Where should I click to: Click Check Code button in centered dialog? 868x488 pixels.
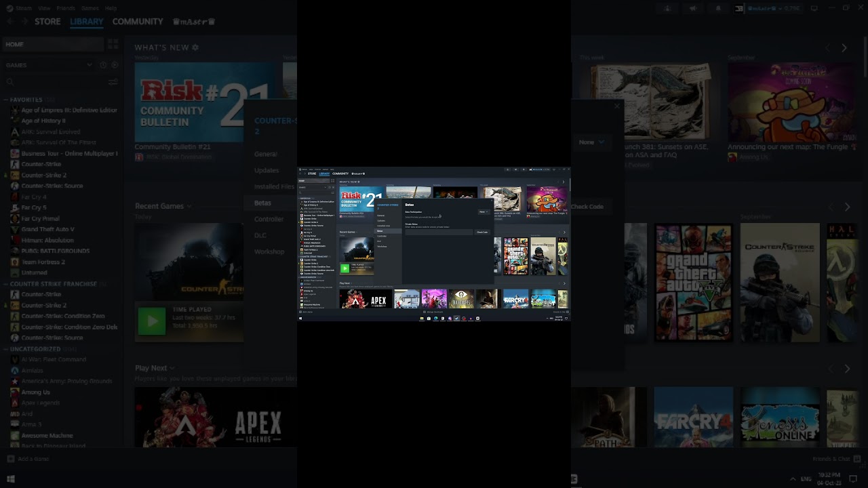click(x=482, y=232)
